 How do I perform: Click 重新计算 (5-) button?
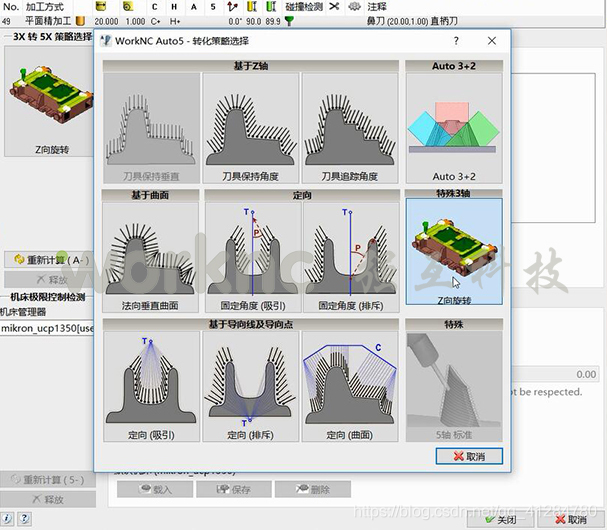(x=48, y=480)
